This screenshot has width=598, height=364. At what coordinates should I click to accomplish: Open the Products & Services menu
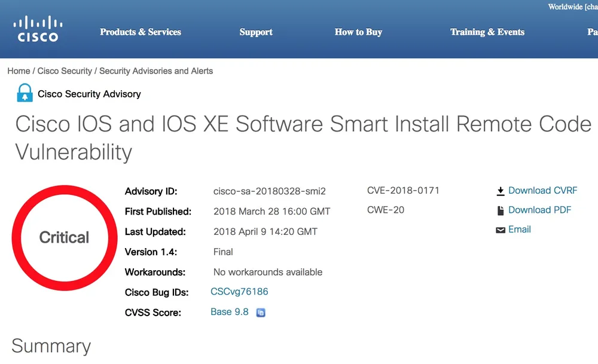[x=141, y=32]
